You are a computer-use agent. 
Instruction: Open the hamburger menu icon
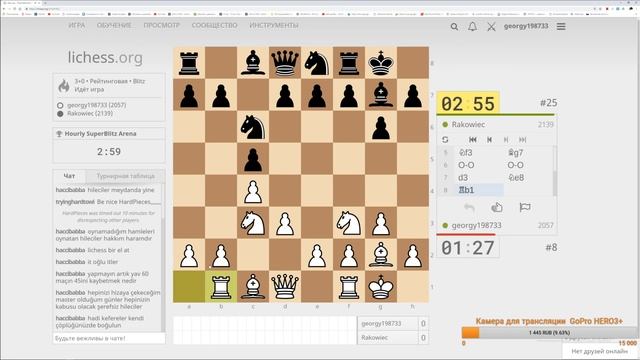point(561,27)
